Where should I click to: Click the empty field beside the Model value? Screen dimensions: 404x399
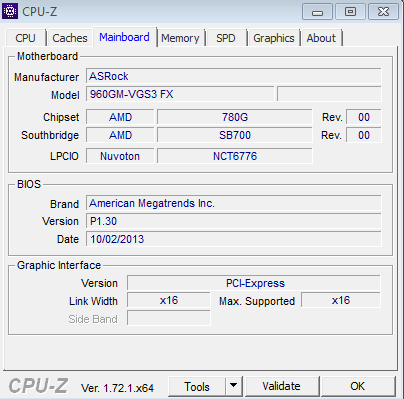pyautogui.click(x=329, y=94)
